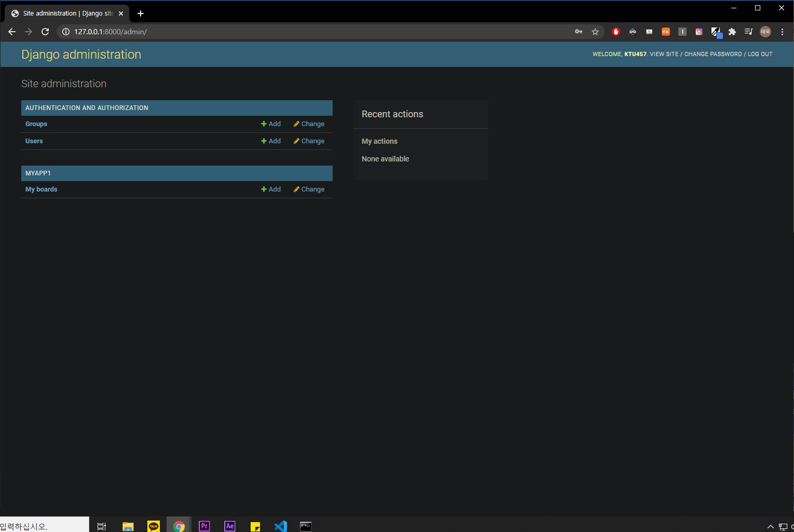Follow the VIEW SITE link
The height and width of the screenshot is (532, 794).
[x=664, y=54]
